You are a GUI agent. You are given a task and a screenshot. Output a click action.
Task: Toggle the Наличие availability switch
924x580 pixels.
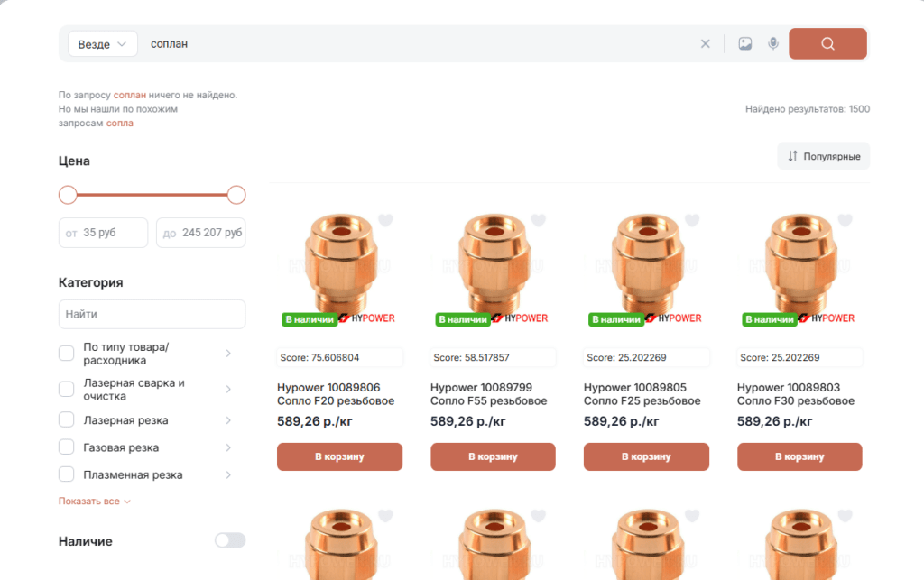tap(230, 540)
